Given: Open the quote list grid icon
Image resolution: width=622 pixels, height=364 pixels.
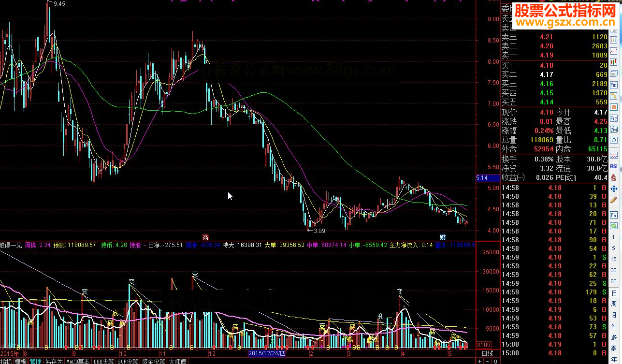Looking at the screenshot, I should 614,40.
